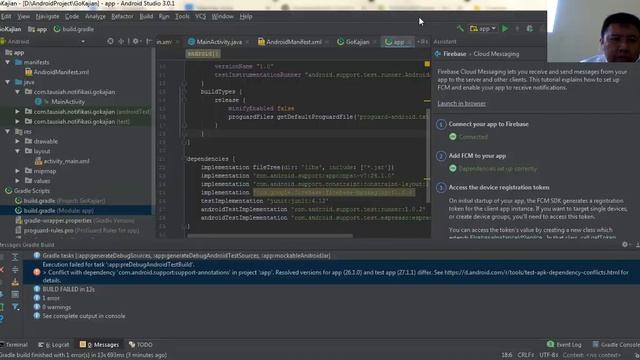Open the TODO tool window
This screenshot has width=640, height=360.
point(140,344)
